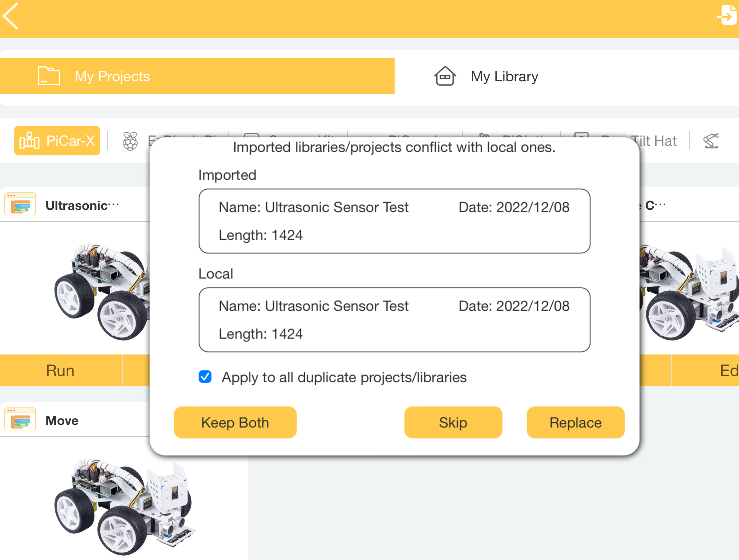Click the Keep Both button
Screen dimensions: 739x560
click(235, 423)
